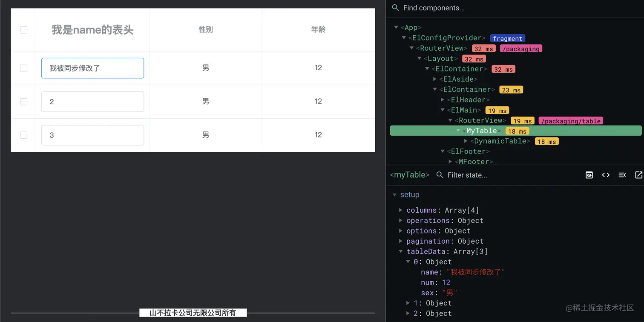Click the 年龄 column header
The width and height of the screenshot is (644, 322).
click(x=318, y=30)
